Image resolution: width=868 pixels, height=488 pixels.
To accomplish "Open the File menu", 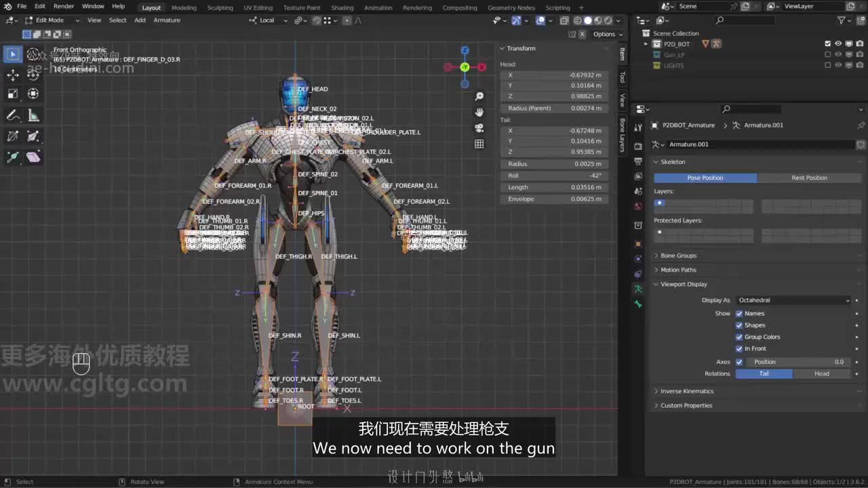I will (22, 7).
